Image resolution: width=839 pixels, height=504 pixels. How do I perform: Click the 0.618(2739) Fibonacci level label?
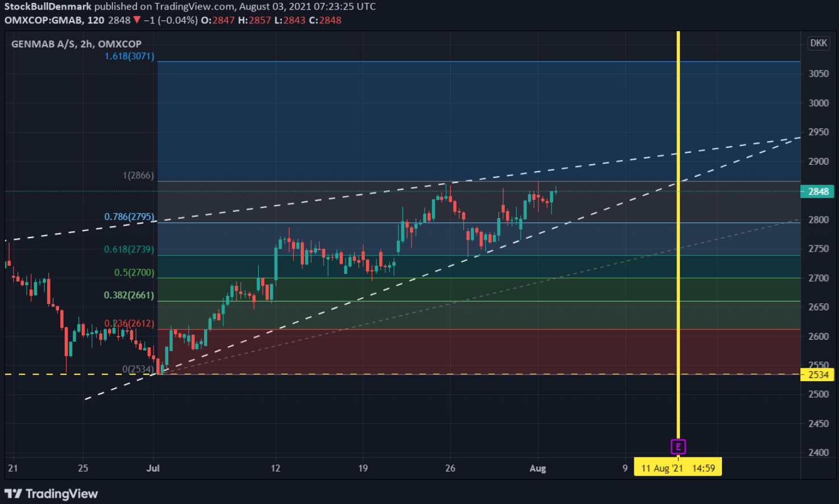tap(129, 249)
